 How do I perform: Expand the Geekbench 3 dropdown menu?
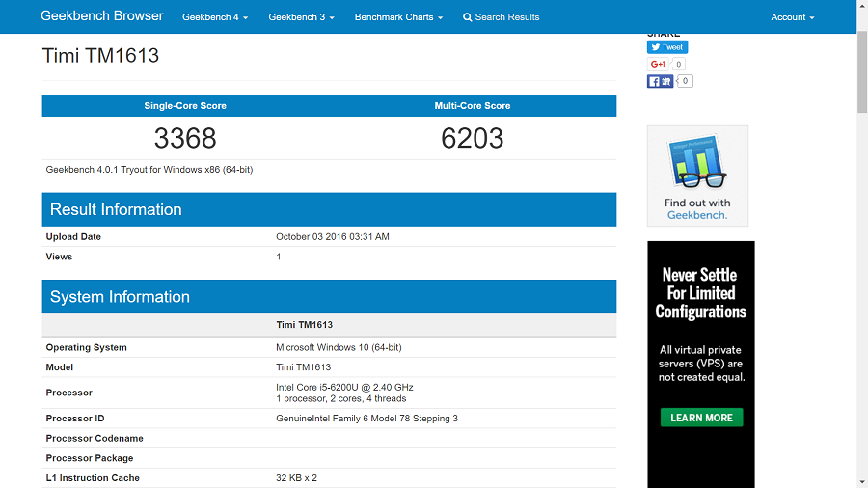(301, 17)
